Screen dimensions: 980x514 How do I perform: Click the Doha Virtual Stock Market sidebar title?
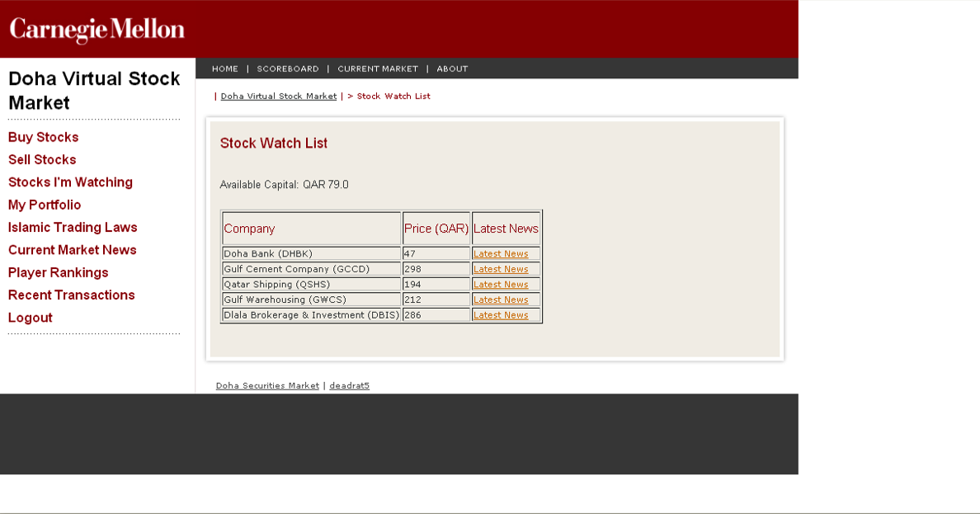pyautogui.click(x=94, y=91)
